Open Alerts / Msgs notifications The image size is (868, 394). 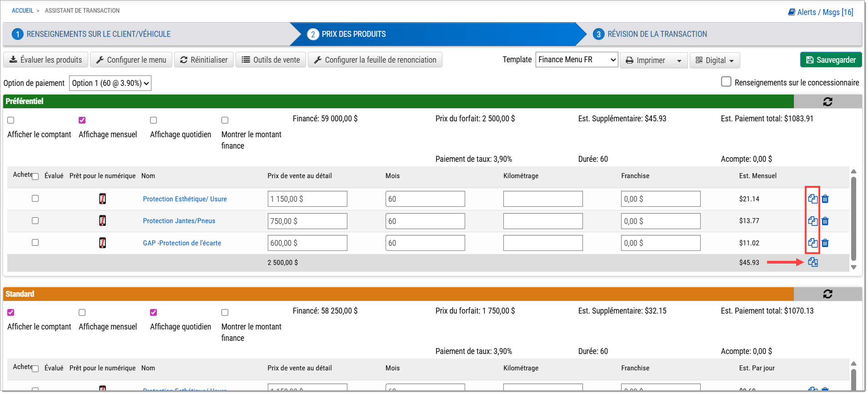click(x=821, y=12)
